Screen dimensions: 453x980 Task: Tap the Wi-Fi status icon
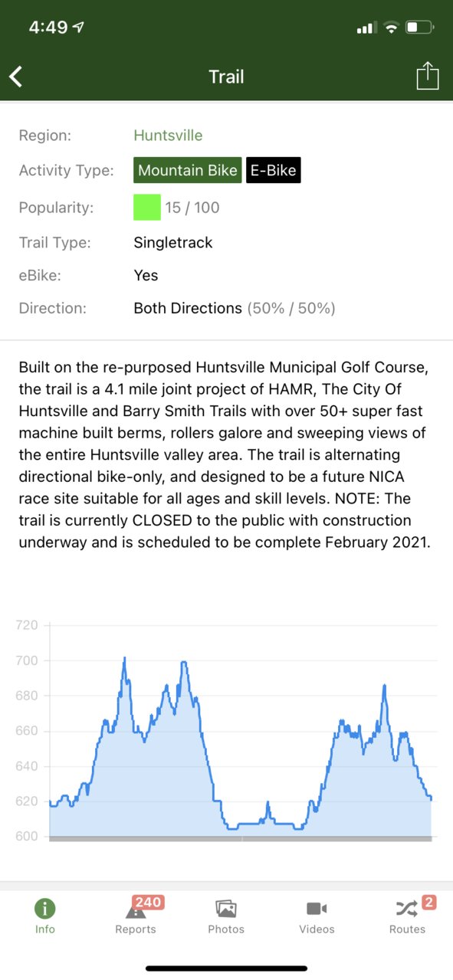point(392,28)
